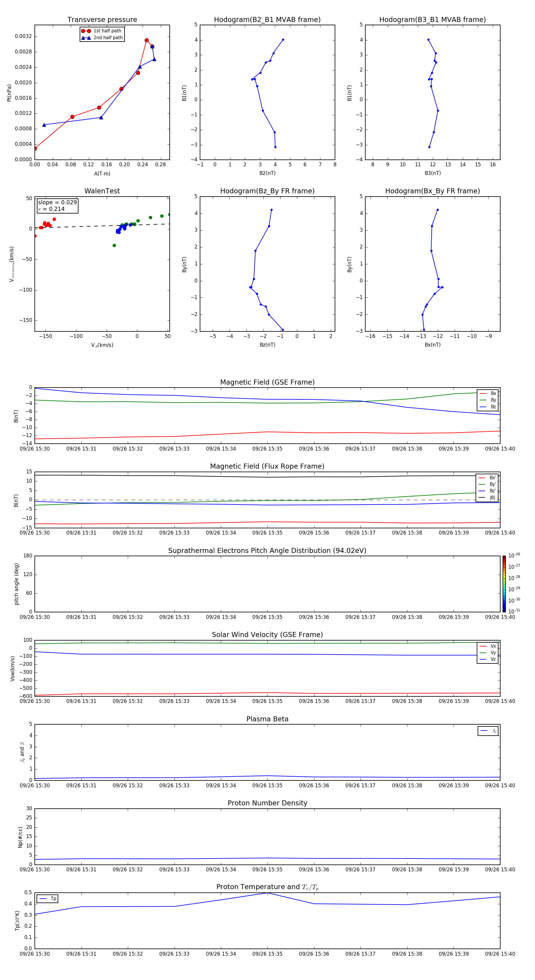
Task: Select 'Vz' in solar wind velocity legend
Action: click(x=488, y=659)
